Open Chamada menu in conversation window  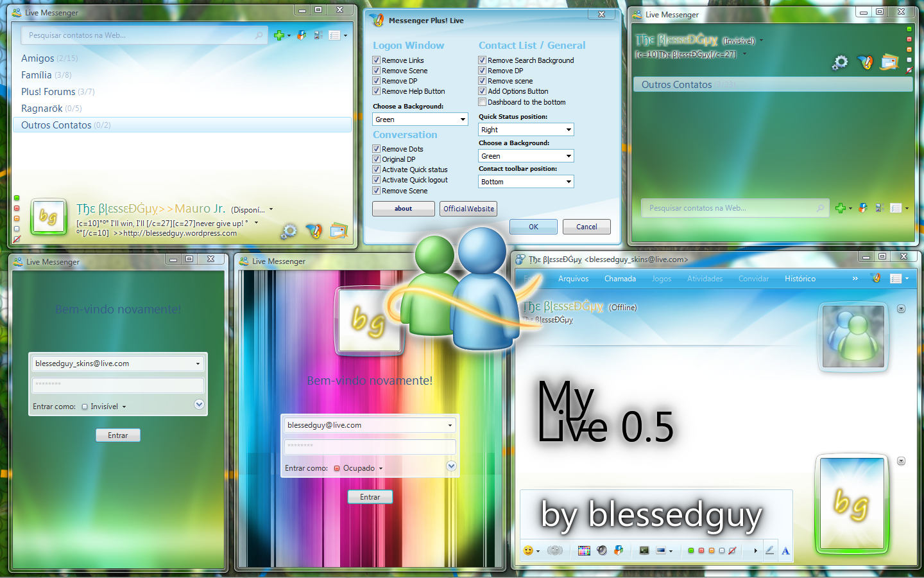coord(620,279)
